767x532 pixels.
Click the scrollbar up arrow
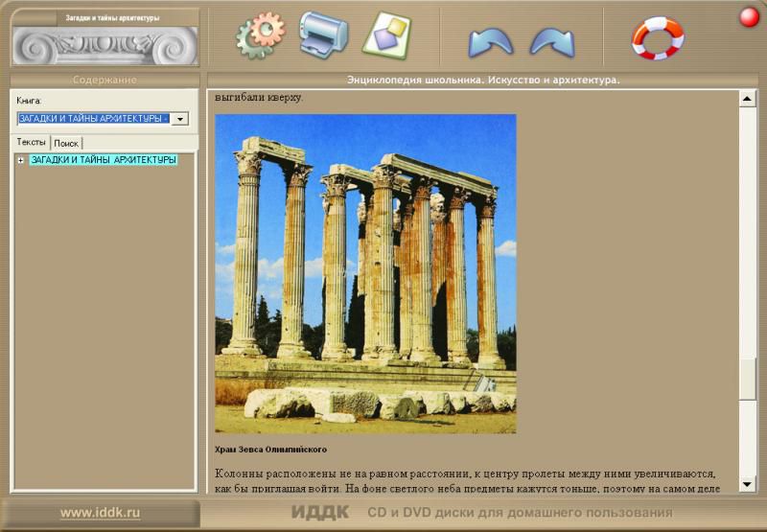coord(748,99)
